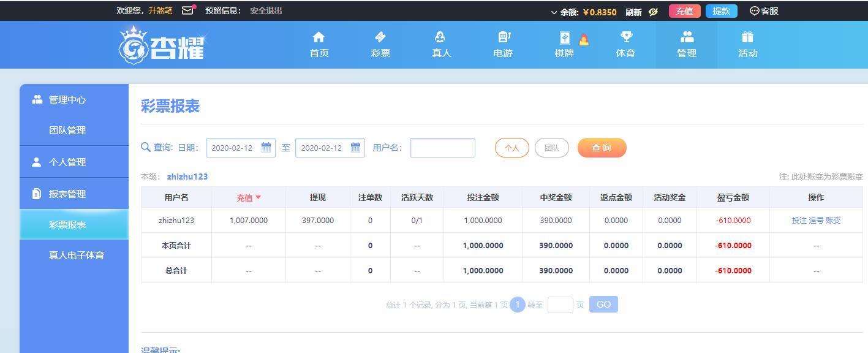Viewport: 868px width, 353px height.
Task: Expand the balance chevron dropdown
Action: tap(554, 12)
